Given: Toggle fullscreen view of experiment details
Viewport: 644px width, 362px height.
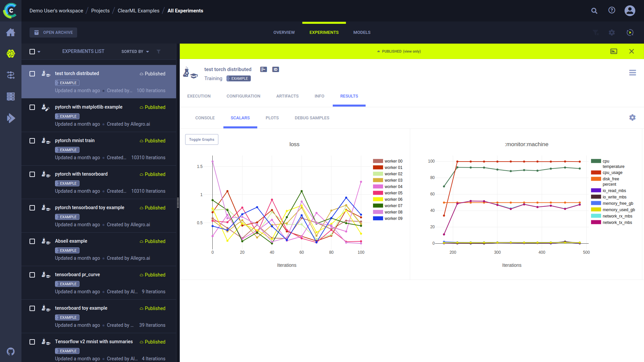Looking at the screenshot, I should click(x=613, y=51).
